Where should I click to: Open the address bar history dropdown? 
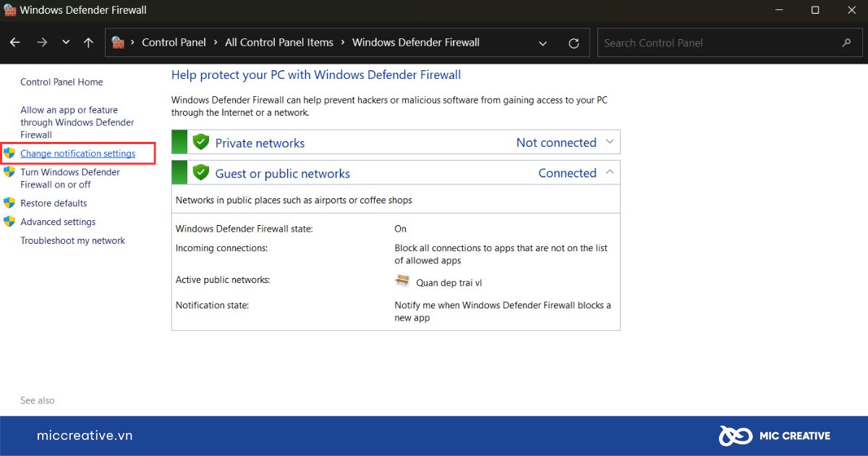pyautogui.click(x=542, y=43)
